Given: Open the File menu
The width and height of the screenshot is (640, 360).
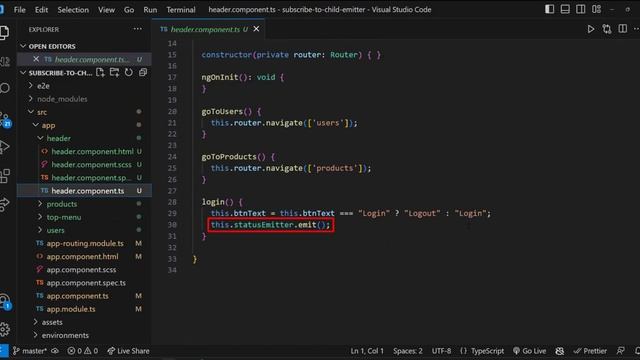Looking at the screenshot, I should tap(20, 9).
